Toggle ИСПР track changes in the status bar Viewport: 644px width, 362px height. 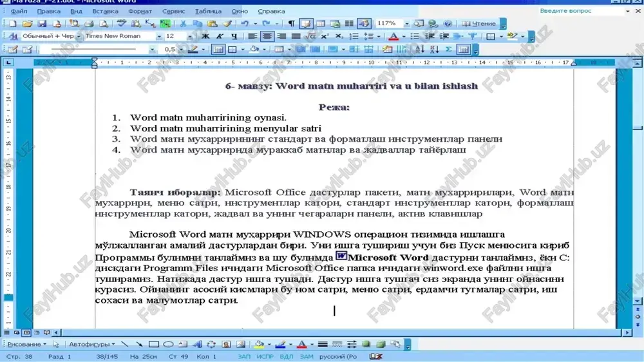click(x=265, y=357)
